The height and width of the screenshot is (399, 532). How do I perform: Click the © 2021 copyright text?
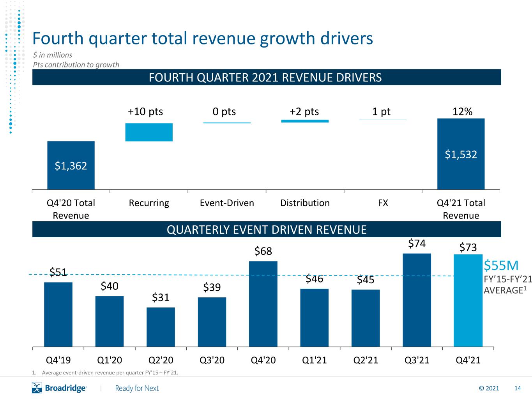coord(489,388)
